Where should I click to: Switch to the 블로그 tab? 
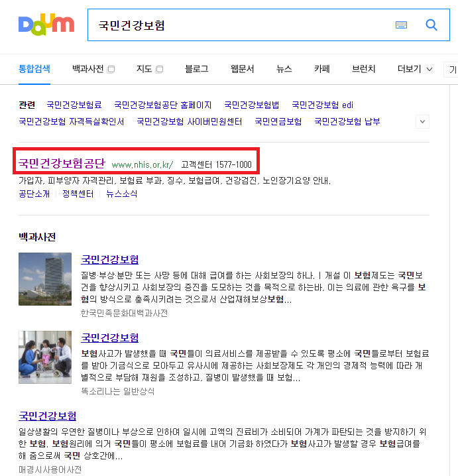point(197,69)
